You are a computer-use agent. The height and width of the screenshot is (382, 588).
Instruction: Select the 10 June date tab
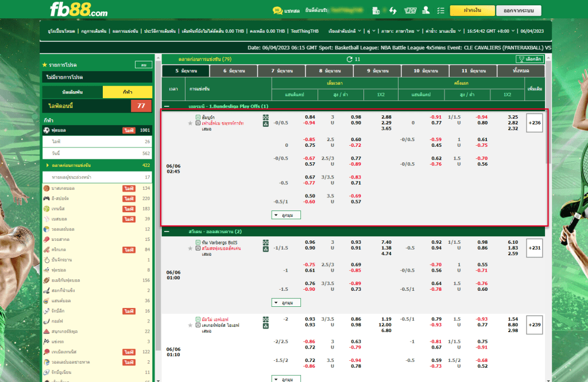tap(424, 71)
